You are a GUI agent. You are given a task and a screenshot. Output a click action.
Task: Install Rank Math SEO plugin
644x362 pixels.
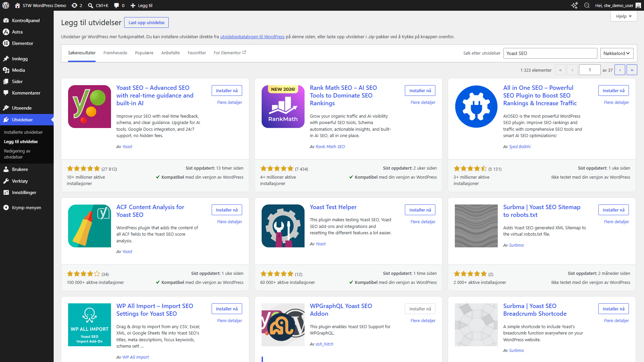pyautogui.click(x=420, y=90)
